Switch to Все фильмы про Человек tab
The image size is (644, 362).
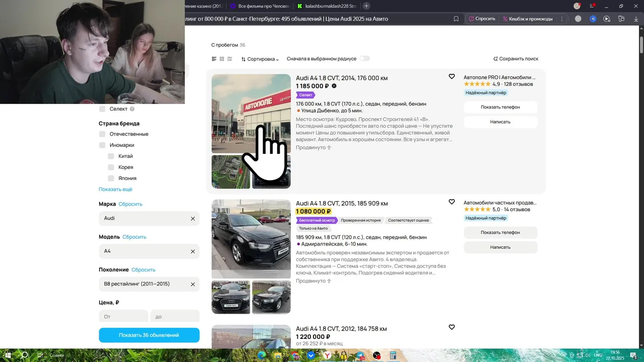click(x=260, y=6)
